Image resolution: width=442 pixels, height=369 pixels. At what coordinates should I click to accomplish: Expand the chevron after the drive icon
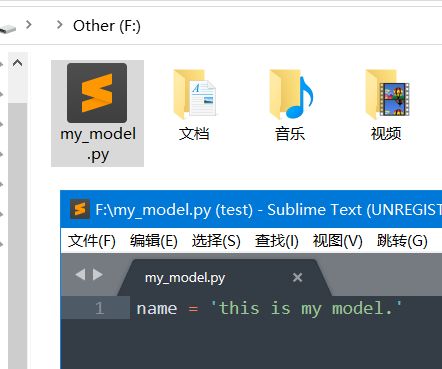click(x=29, y=25)
